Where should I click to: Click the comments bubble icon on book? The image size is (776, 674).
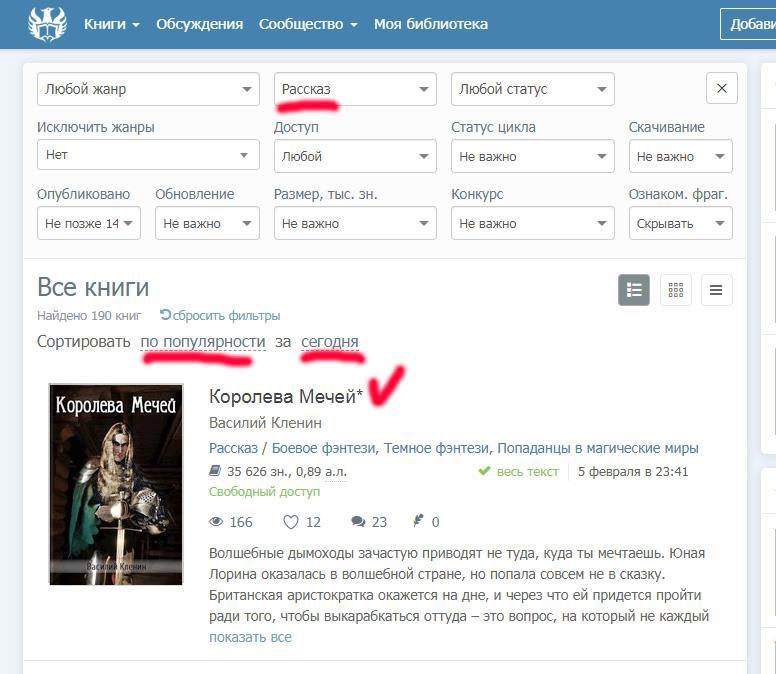(358, 522)
